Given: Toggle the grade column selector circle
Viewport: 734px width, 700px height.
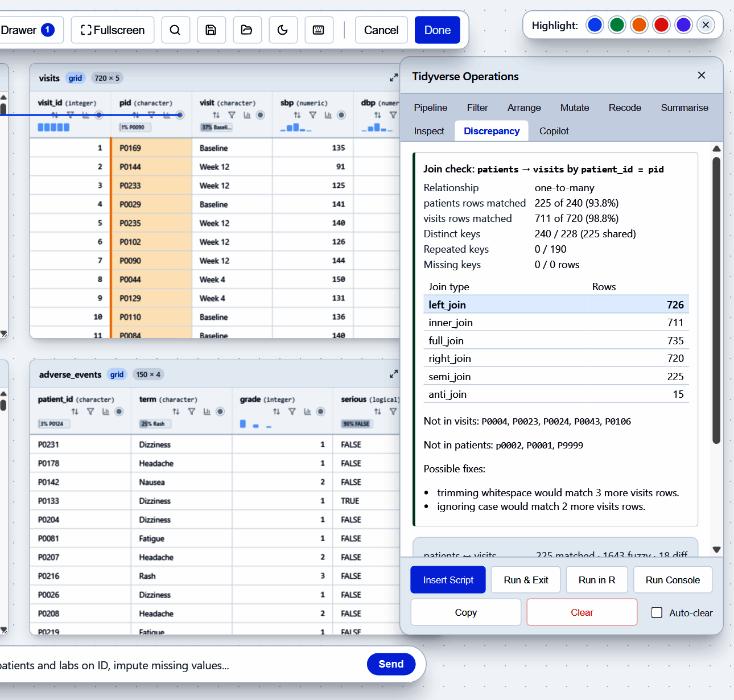Looking at the screenshot, I should [321, 411].
